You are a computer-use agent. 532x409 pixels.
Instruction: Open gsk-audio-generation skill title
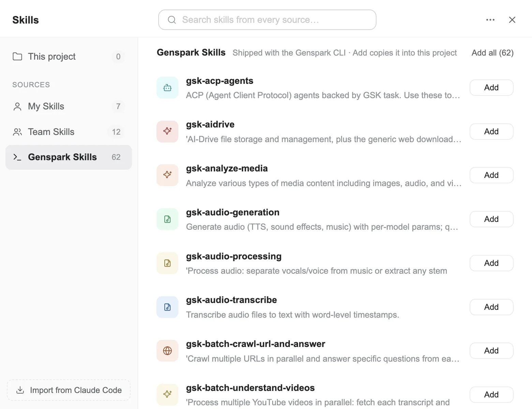tap(233, 212)
